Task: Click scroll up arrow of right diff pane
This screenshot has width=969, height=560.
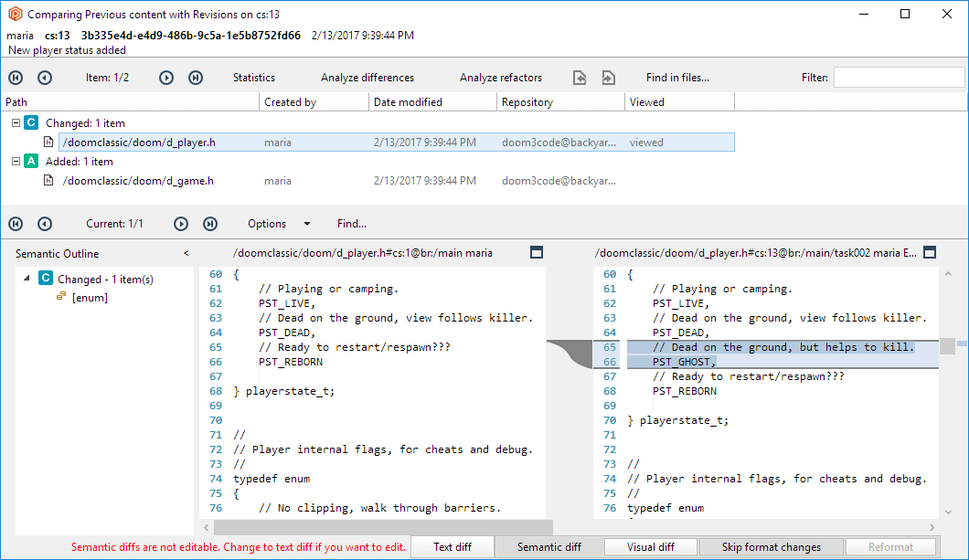Action: (x=948, y=273)
